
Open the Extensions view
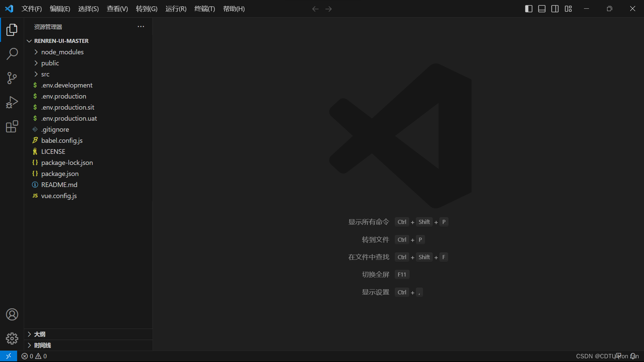point(12,126)
